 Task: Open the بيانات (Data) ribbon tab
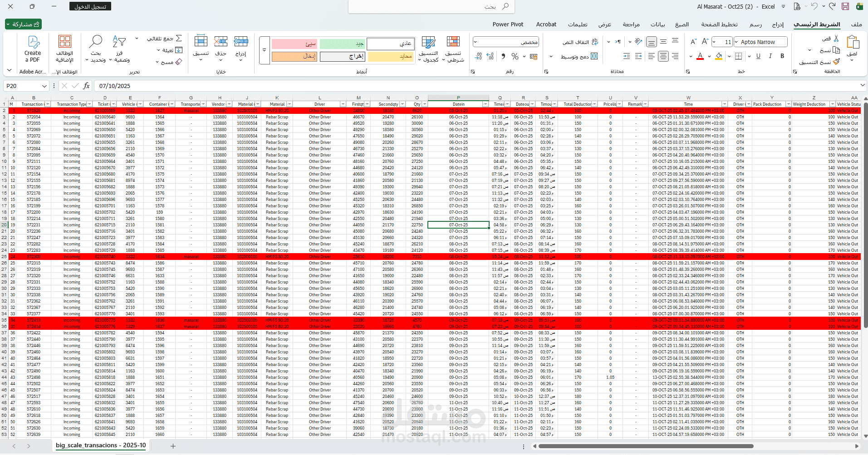[658, 24]
